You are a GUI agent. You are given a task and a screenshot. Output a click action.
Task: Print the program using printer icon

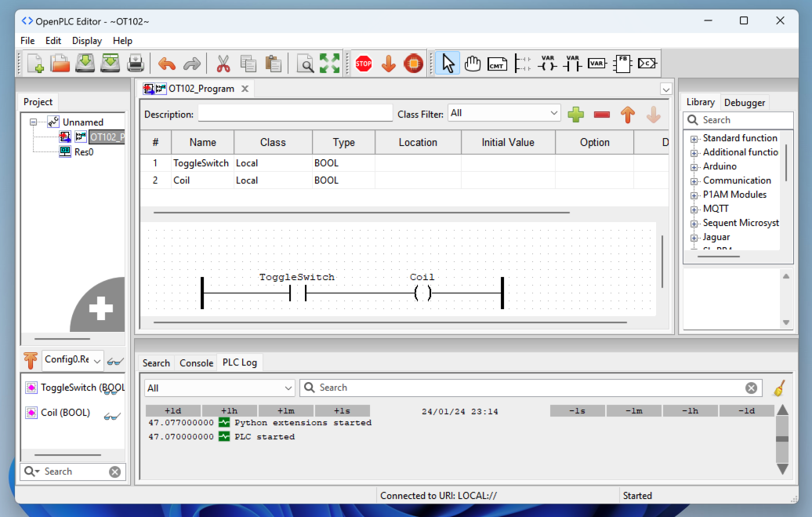point(135,64)
